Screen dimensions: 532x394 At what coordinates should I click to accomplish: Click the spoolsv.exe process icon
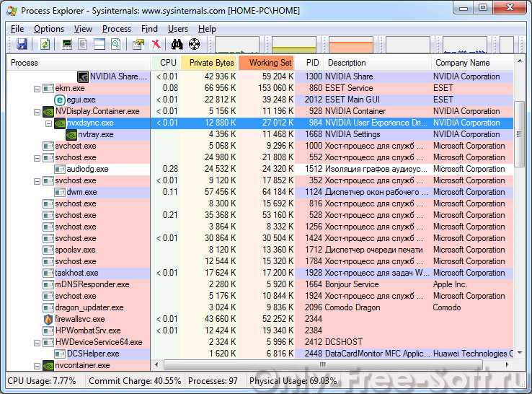tap(48, 250)
